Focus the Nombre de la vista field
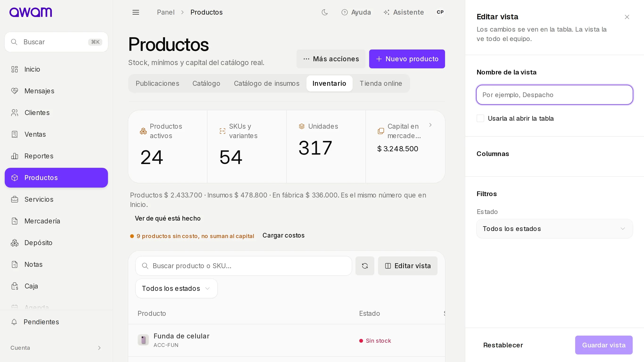This screenshot has width=644, height=362. [x=554, y=95]
